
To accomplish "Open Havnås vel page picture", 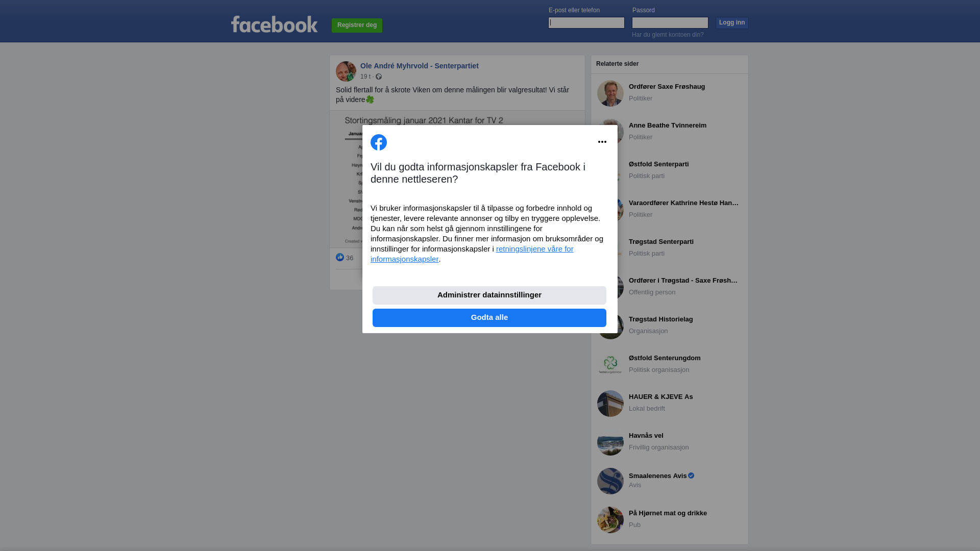I will coord(610,442).
